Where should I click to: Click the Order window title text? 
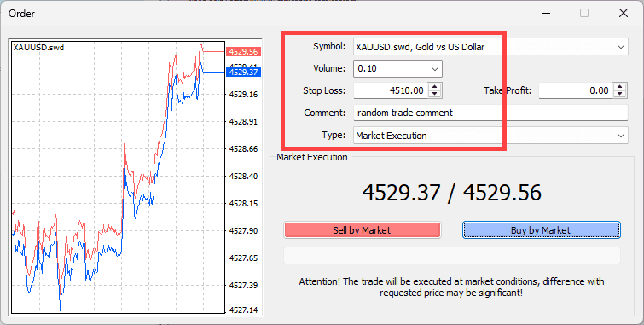pyautogui.click(x=22, y=14)
